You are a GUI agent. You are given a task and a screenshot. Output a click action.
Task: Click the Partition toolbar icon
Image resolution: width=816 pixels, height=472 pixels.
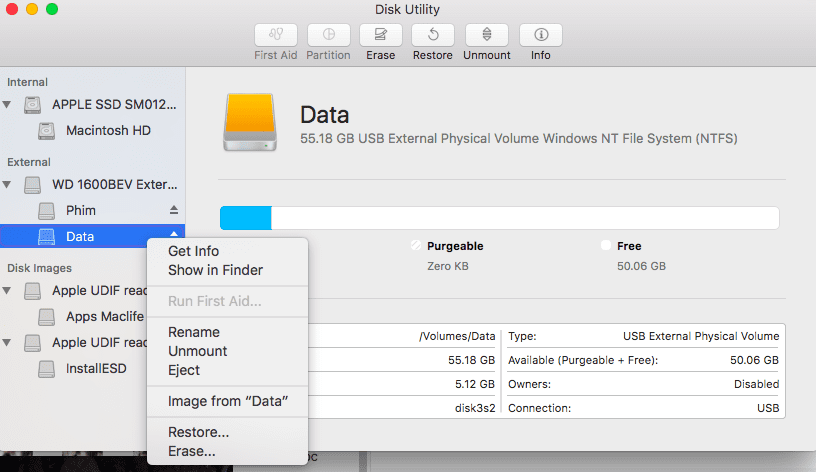pyautogui.click(x=328, y=35)
